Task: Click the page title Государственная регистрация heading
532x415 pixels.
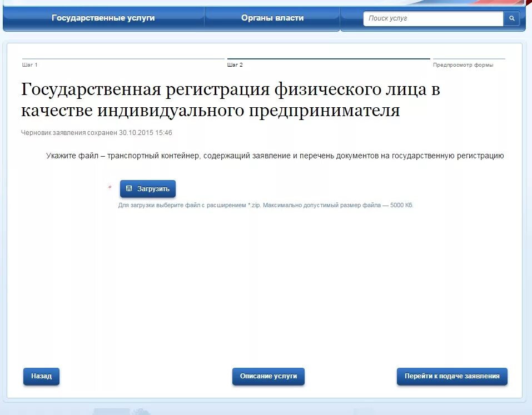Action: [230, 99]
